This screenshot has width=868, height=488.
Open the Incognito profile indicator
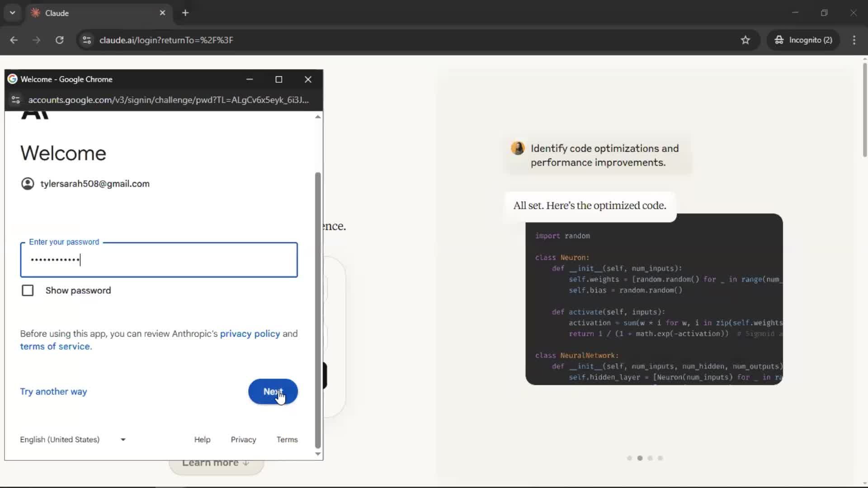point(803,40)
